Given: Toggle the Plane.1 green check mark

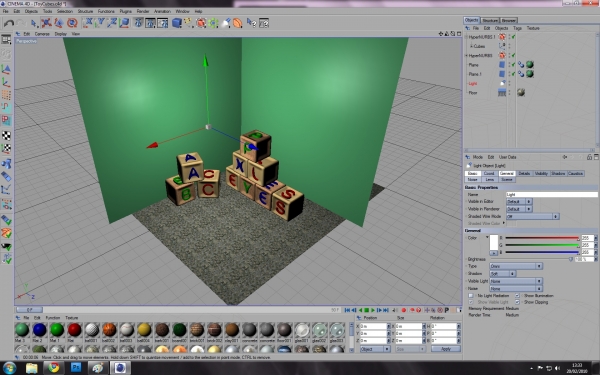Looking at the screenshot, I should pyautogui.click(x=514, y=74).
